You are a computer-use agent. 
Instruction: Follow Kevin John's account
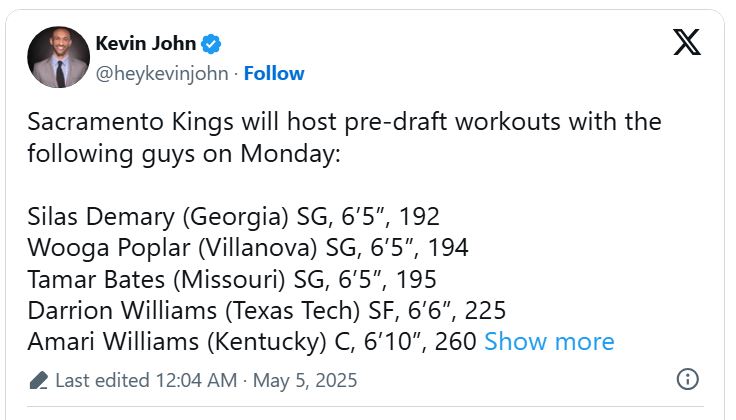pyautogui.click(x=274, y=74)
